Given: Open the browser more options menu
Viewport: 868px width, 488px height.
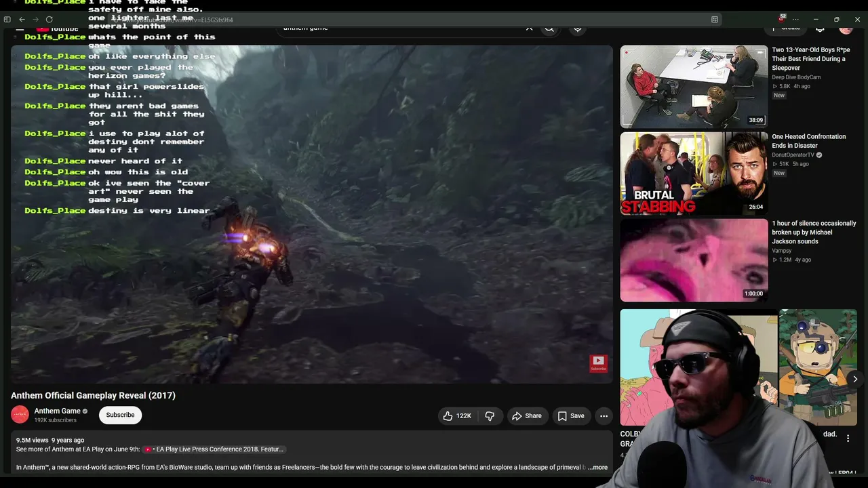Looking at the screenshot, I should point(795,20).
